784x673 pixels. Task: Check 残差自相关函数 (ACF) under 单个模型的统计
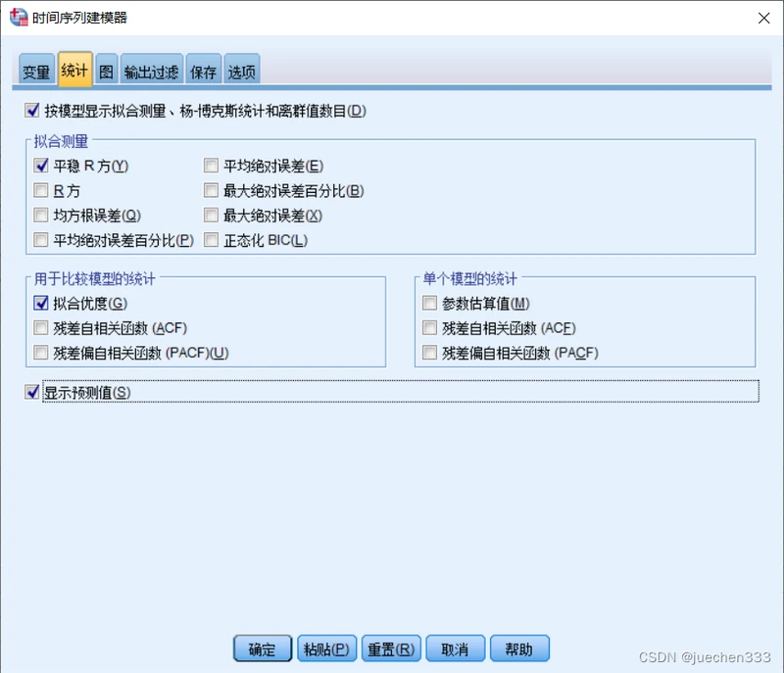coord(429,328)
